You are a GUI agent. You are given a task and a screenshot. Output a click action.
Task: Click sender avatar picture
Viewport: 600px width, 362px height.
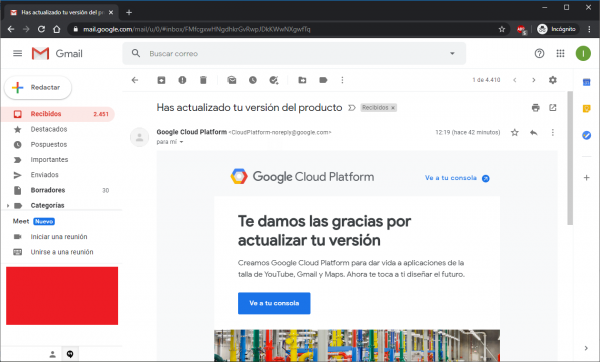click(x=139, y=137)
